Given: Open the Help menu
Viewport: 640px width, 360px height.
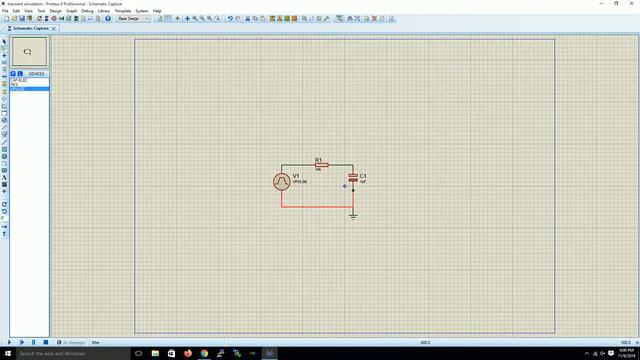Looking at the screenshot, I should point(157,11).
